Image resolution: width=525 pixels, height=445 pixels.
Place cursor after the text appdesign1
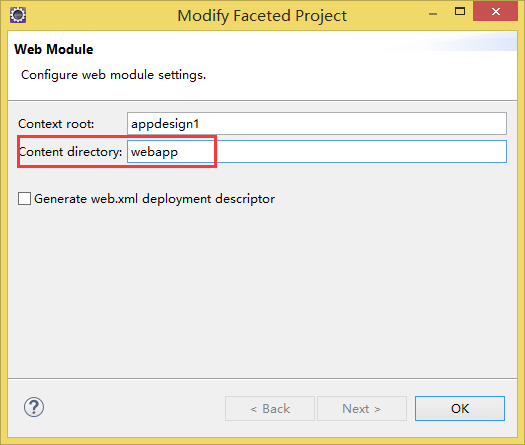tap(200, 124)
